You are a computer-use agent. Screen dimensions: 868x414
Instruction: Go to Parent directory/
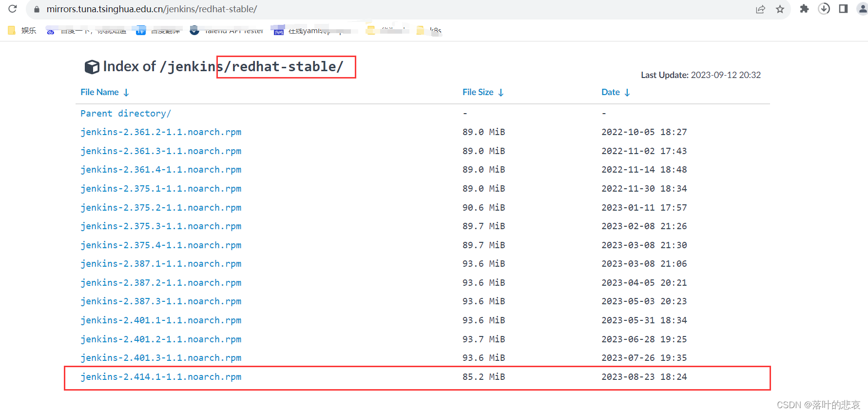[126, 114]
